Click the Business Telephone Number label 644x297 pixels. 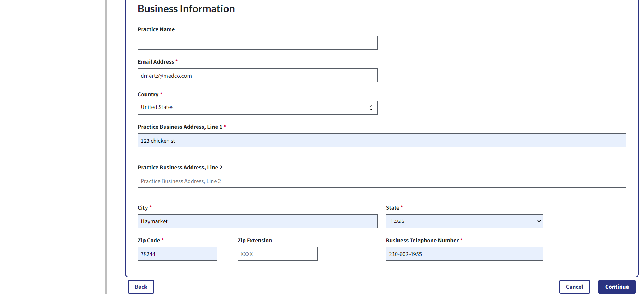pyautogui.click(x=422, y=241)
